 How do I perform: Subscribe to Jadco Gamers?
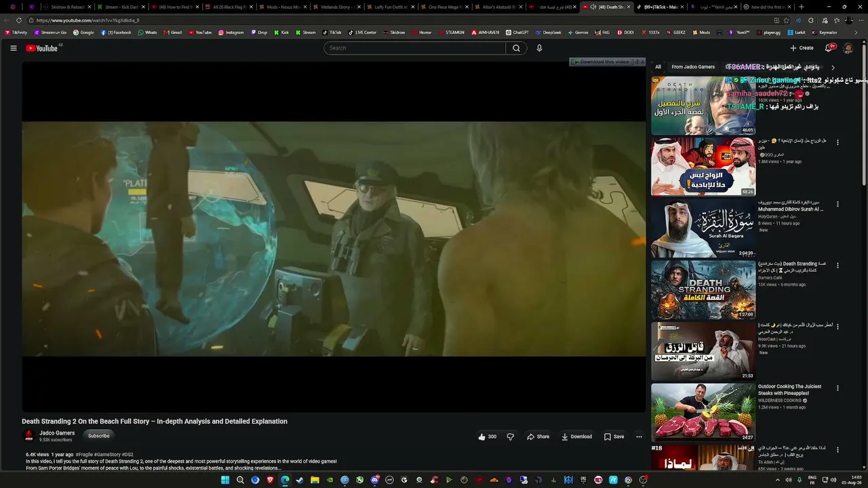(98, 436)
